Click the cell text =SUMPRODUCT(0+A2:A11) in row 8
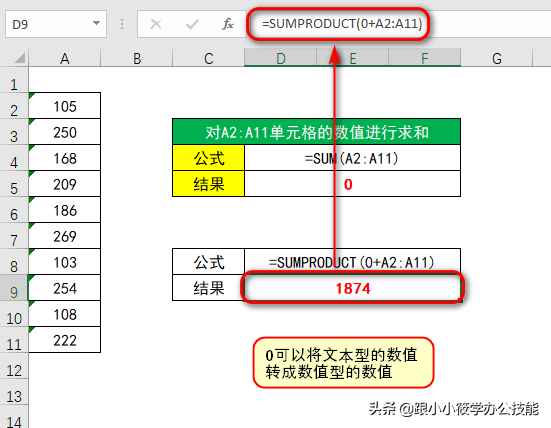551x428 pixels. pyautogui.click(x=352, y=262)
